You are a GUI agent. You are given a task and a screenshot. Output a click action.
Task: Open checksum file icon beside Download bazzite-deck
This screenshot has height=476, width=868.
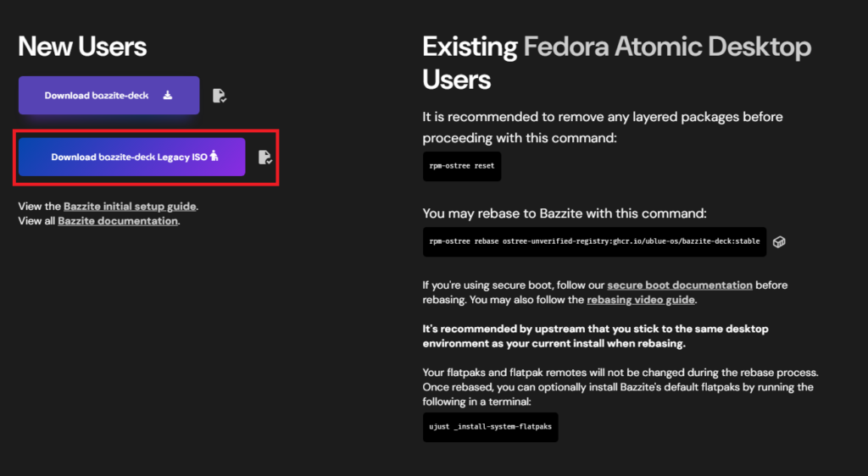coord(220,96)
